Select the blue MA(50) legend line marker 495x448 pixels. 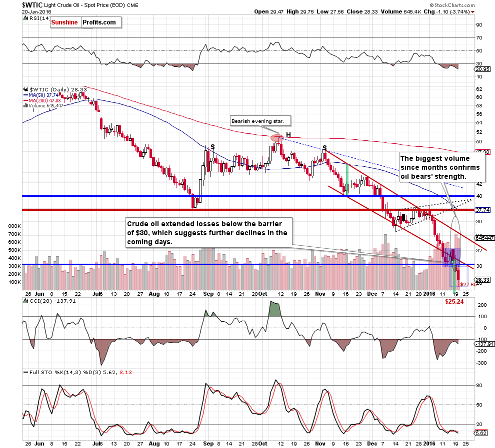point(26,95)
